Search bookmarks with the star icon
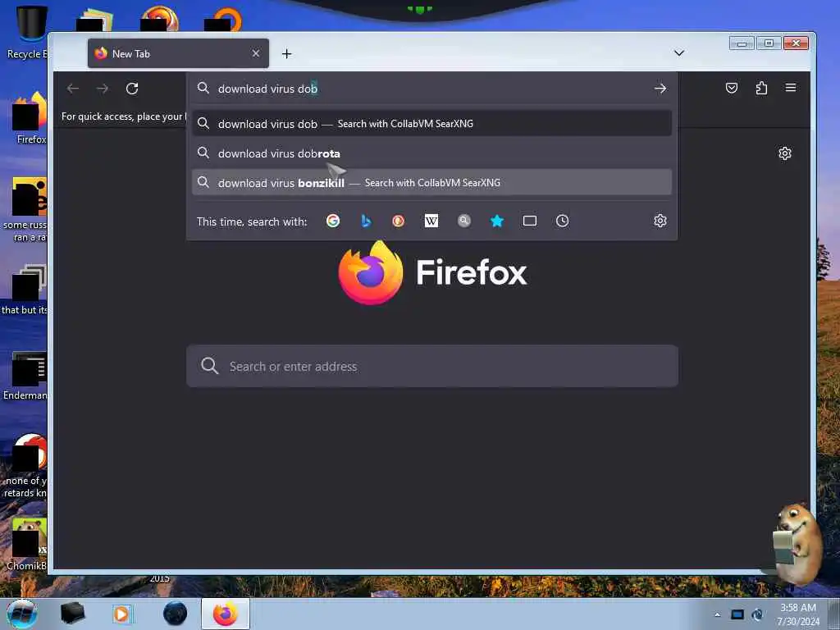This screenshot has width=840, height=630. [x=497, y=221]
